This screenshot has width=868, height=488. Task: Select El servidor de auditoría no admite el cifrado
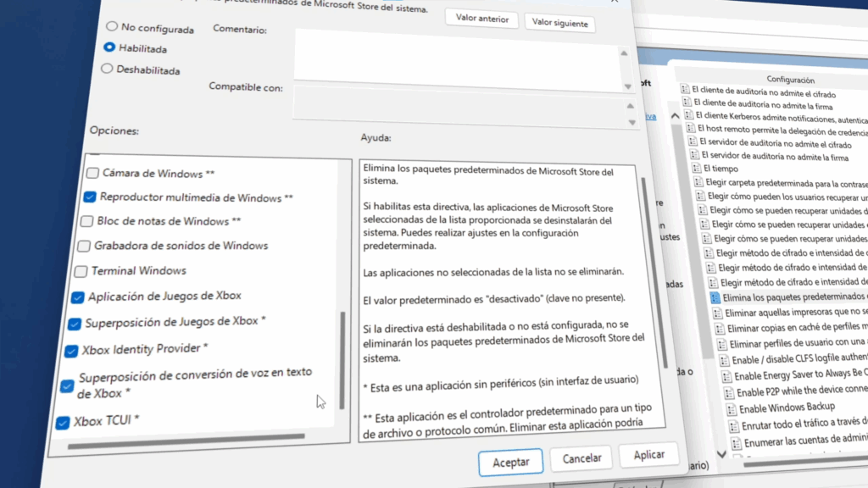[775, 143]
